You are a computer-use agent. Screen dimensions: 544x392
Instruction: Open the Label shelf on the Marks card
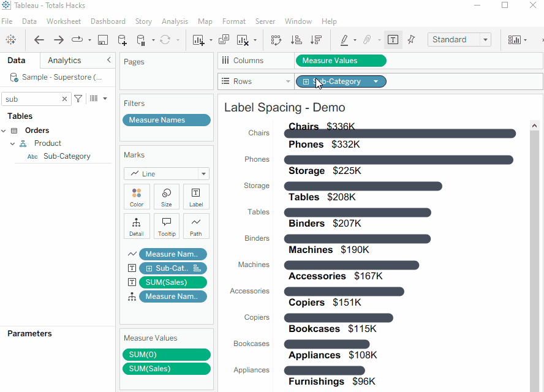pos(196,196)
